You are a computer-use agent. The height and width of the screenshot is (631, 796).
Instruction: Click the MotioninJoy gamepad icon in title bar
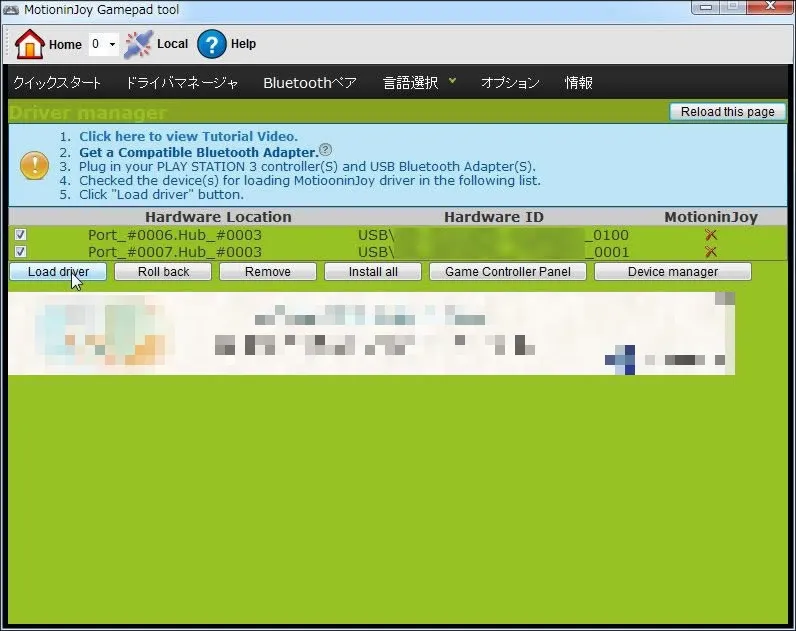[10, 10]
